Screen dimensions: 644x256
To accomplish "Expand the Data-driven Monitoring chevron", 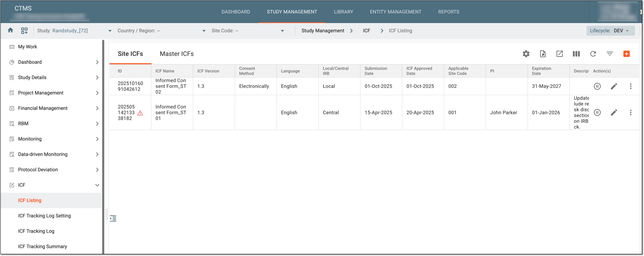I will 97,154.
